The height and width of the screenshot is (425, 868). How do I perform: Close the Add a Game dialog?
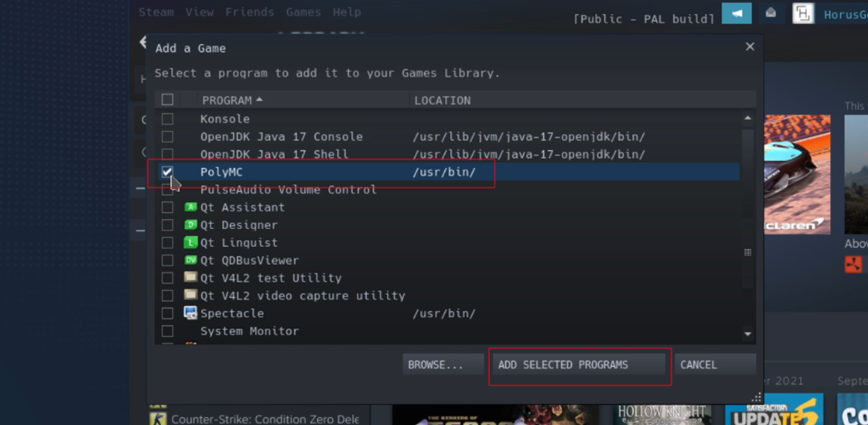point(750,47)
